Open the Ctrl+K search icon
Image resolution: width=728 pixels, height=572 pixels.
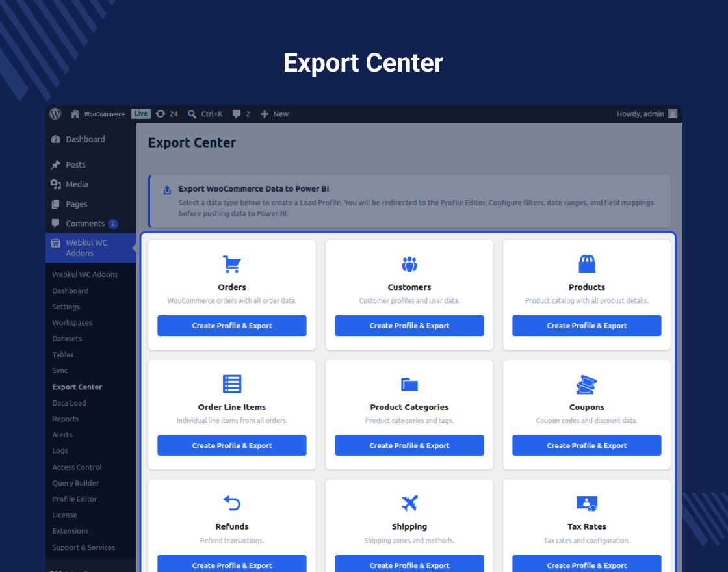192,114
